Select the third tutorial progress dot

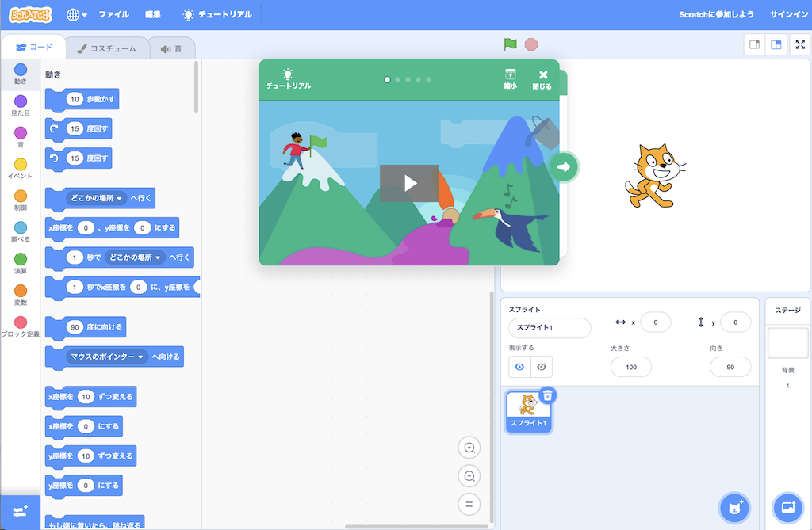coord(408,80)
